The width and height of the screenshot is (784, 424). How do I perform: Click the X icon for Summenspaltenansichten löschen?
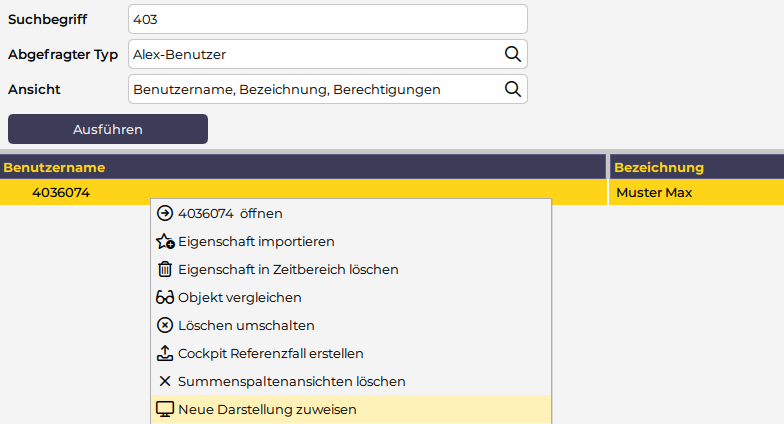click(165, 381)
